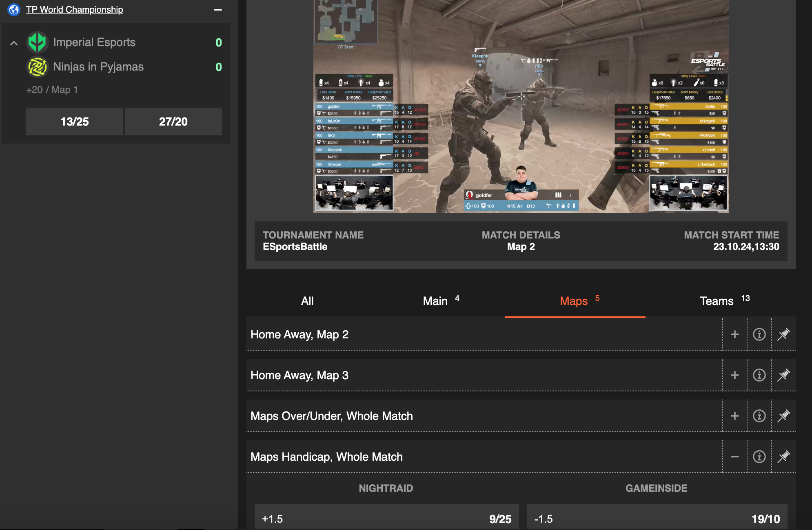This screenshot has width=812, height=530.
Task: Click the goldfer player HUD bar
Action: [521, 201]
